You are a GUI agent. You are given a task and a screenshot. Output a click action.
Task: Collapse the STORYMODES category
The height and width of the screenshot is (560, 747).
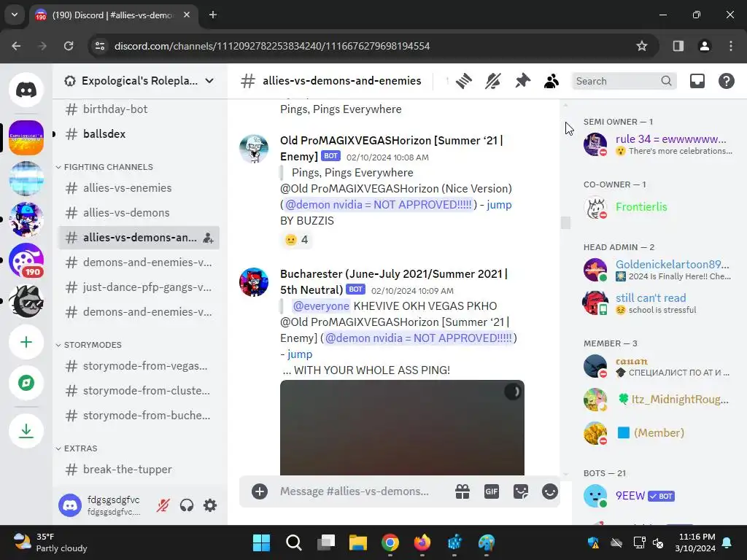[x=88, y=345]
